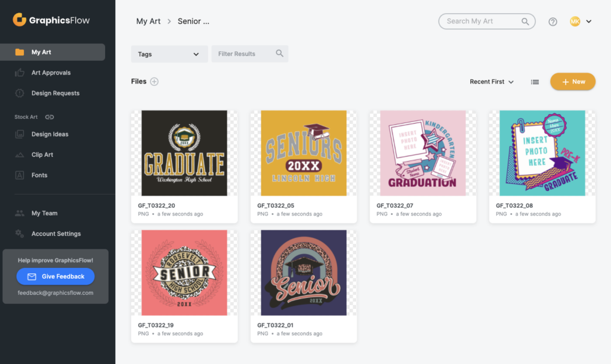Go to Design Requests section

coord(55,93)
